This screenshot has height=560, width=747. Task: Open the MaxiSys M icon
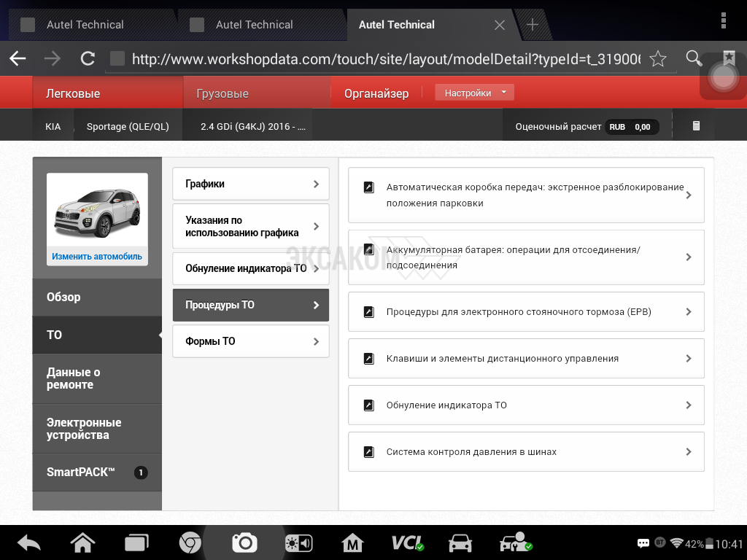[353, 542]
